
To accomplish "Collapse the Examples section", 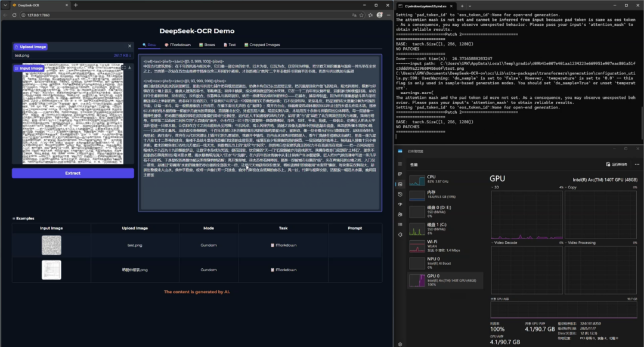I will (23, 218).
